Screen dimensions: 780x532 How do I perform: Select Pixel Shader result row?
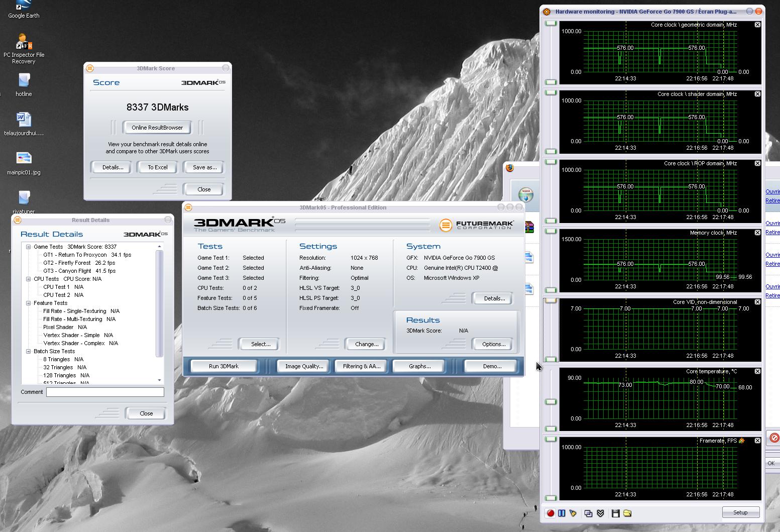click(x=65, y=327)
